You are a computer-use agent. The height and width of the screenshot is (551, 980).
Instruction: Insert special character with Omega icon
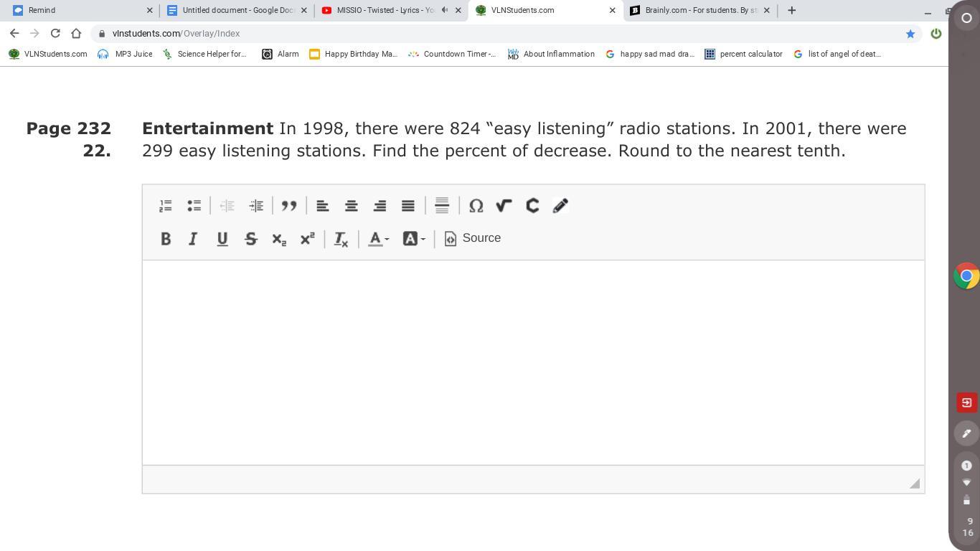[476, 206]
